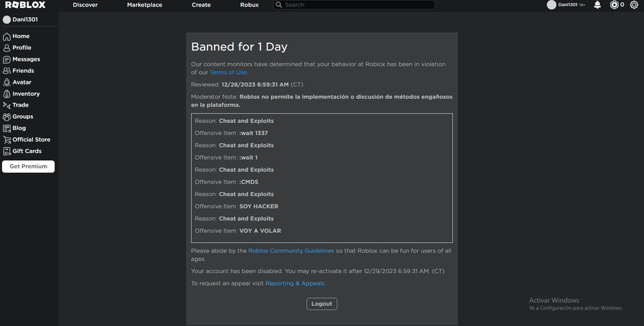This screenshot has height=326, width=644.
Task: Click the Friends icon in sidebar
Action: point(6,71)
